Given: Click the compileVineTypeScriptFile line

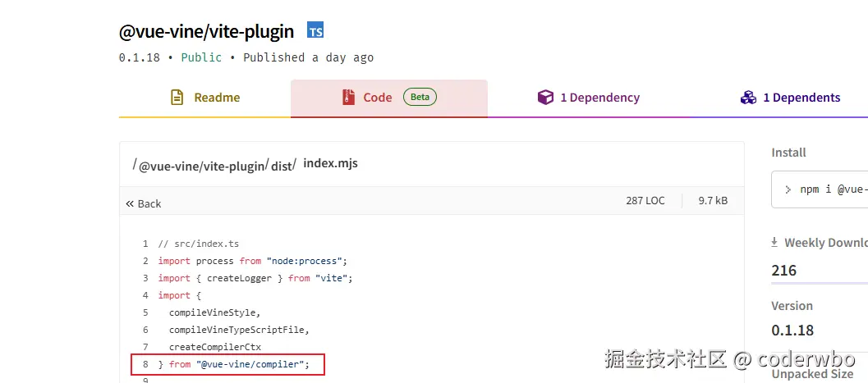Looking at the screenshot, I should (239, 330).
